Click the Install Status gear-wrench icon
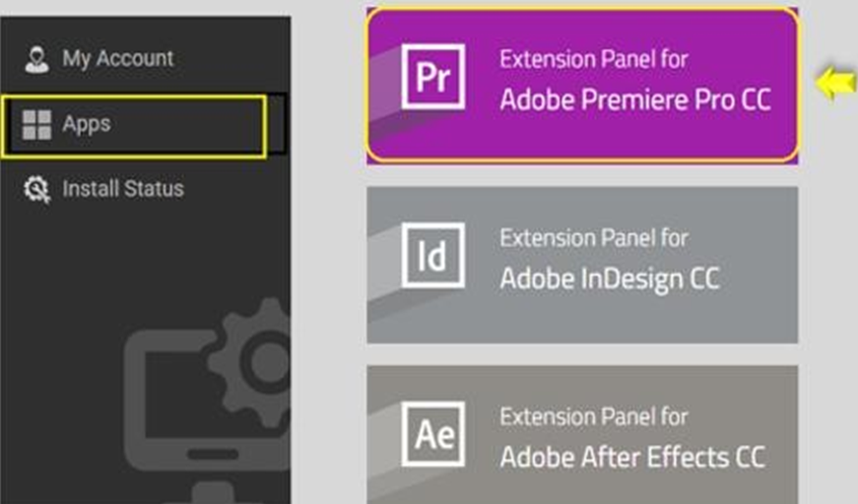 click(x=37, y=189)
